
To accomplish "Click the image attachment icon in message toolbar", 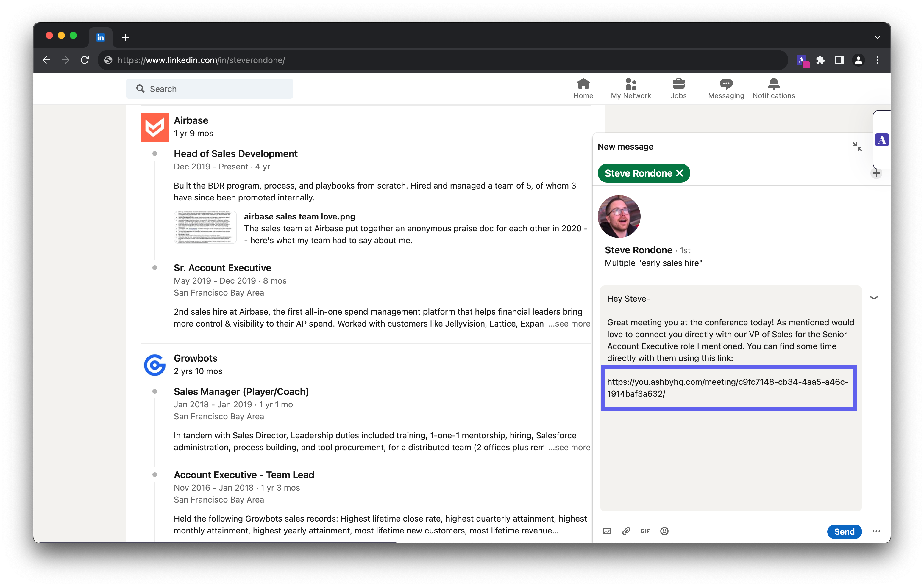I will (x=607, y=531).
